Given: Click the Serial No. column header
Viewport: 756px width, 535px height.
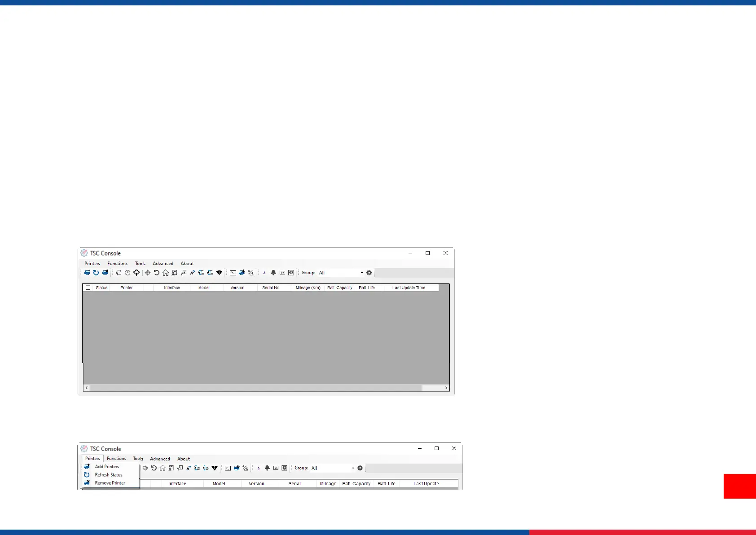Looking at the screenshot, I should (271, 287).
